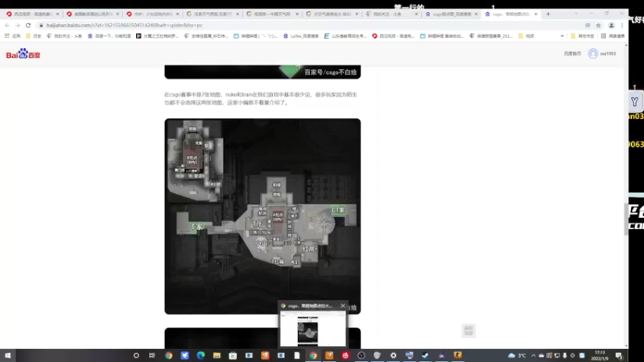Click the Baidu homepage link in header

pos(572,53)
